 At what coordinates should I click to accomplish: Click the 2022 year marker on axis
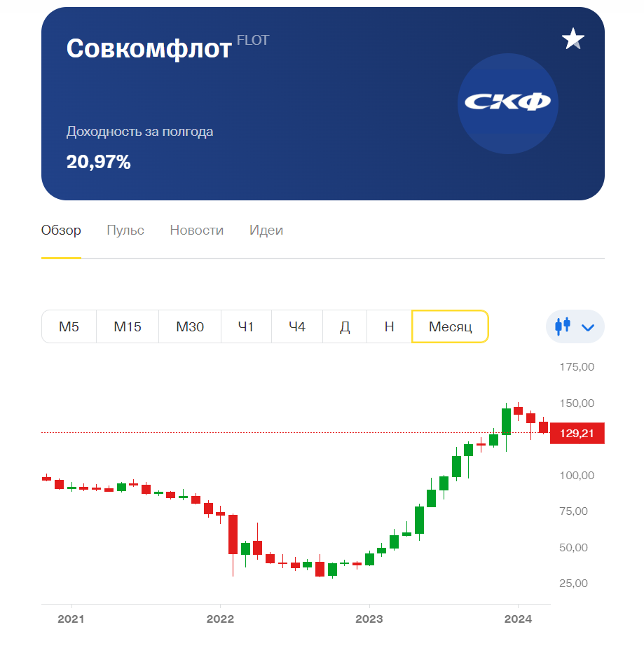220,619
